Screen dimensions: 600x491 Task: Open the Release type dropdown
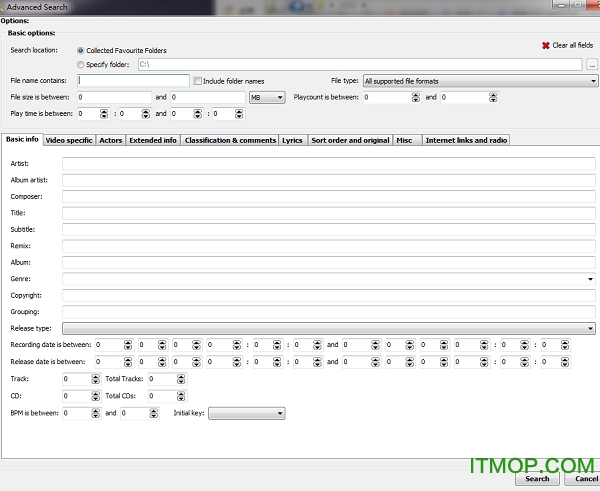pos(329,328)
